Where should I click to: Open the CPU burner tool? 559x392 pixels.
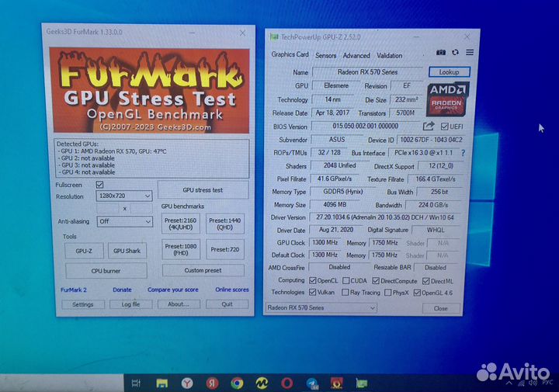[x=106, y=271]
